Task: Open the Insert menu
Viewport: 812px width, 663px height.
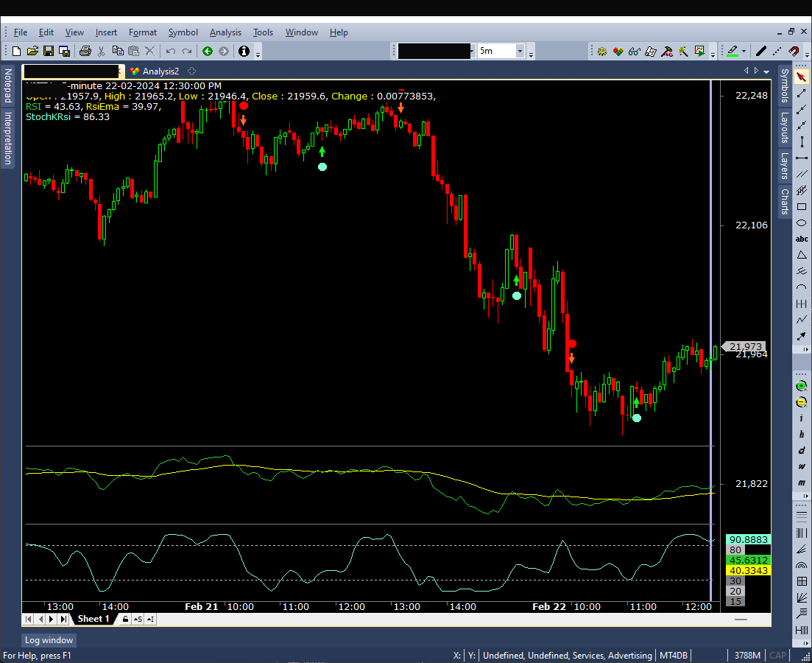Action: pos(106,32)
